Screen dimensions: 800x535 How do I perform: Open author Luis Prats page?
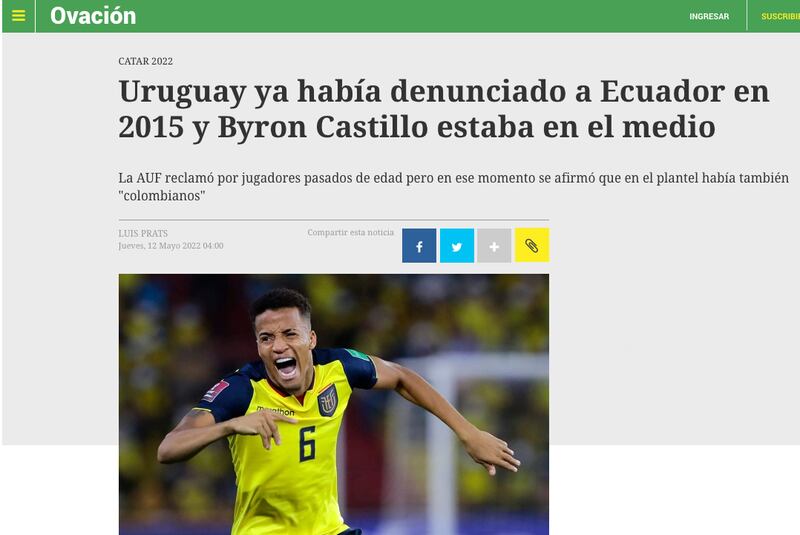(143, 233)
